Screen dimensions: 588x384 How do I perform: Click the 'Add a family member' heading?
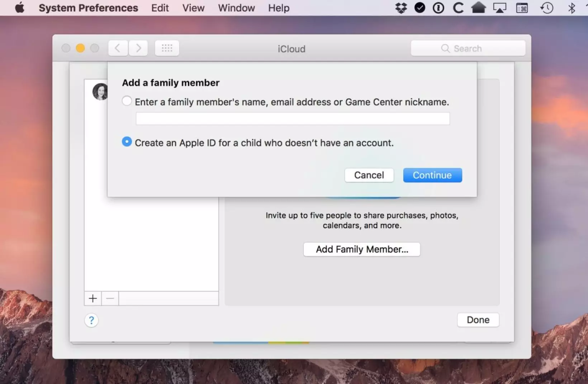pyautogui.click(x=171, y=83)
